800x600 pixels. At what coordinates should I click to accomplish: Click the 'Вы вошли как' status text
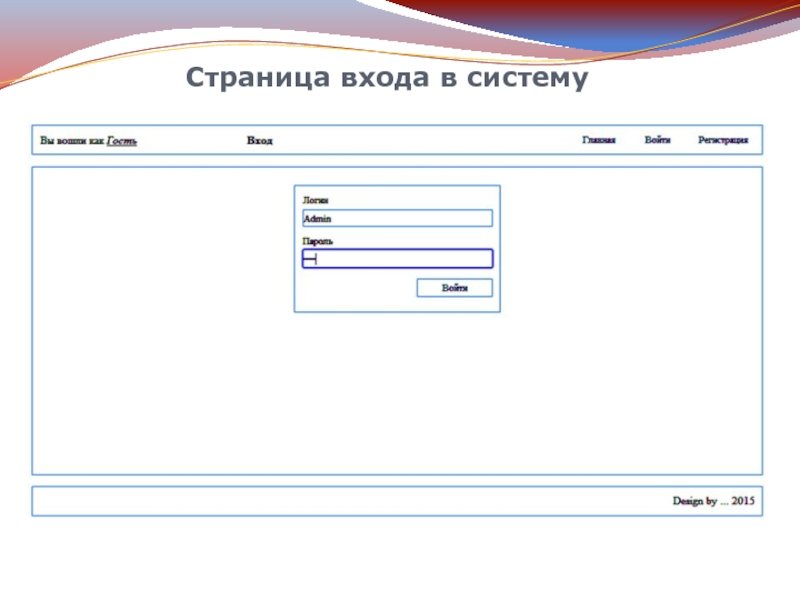[x=72, y=140]
